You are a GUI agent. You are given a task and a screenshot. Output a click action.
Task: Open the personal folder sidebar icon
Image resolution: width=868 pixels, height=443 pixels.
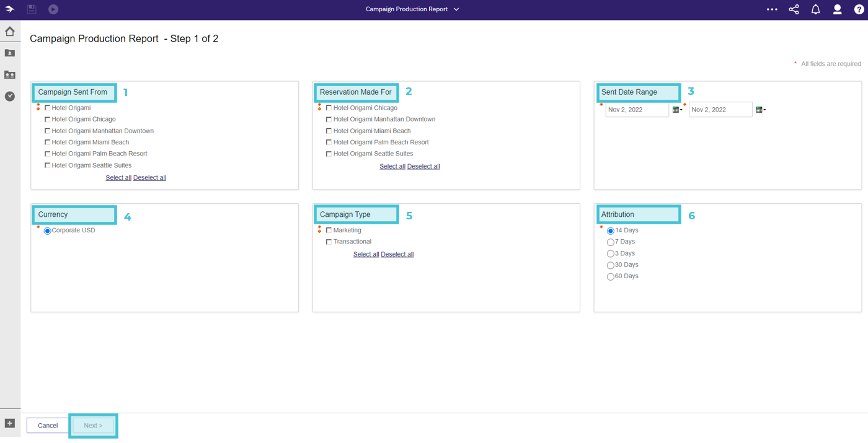pos(10,53)
